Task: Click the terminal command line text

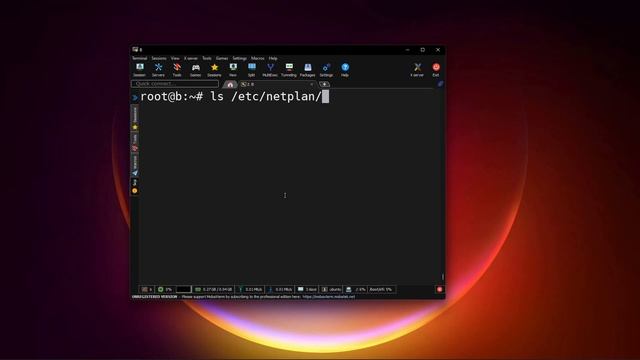Action: click(x=231, y=97)
